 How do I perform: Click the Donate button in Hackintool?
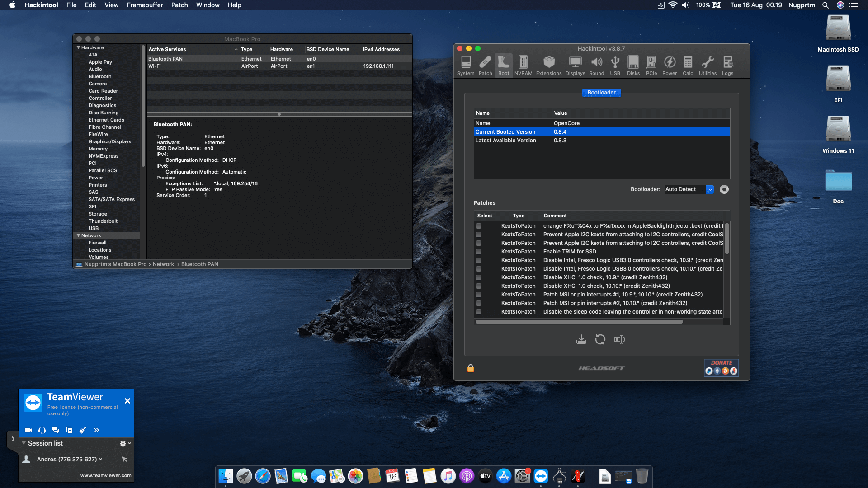[722, 367]
